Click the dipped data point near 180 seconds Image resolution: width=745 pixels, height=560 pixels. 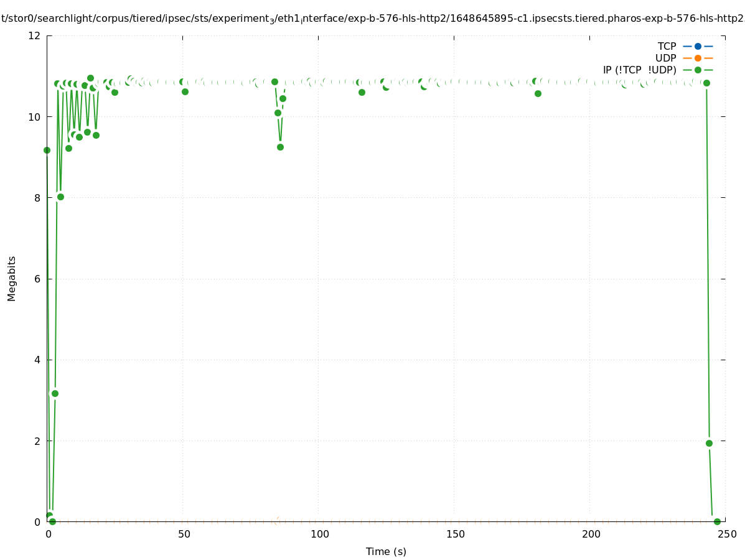[x=538, y=93]
